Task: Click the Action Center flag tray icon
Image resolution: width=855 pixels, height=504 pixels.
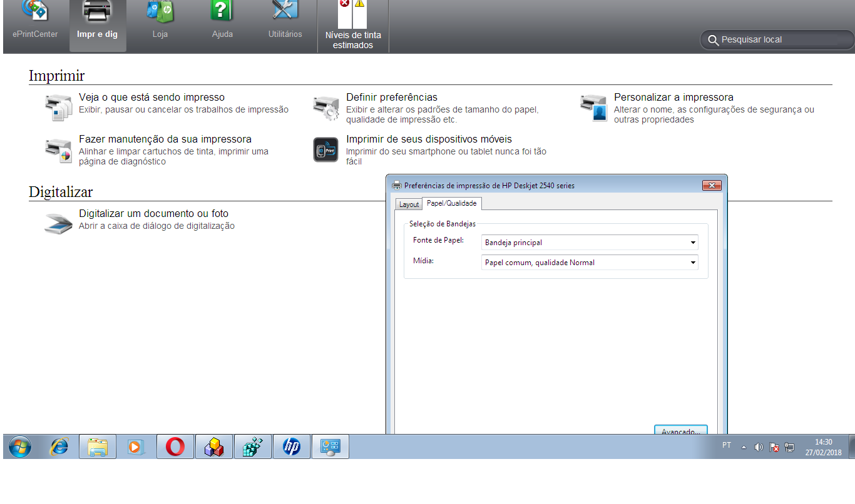Action: [774, 447]
